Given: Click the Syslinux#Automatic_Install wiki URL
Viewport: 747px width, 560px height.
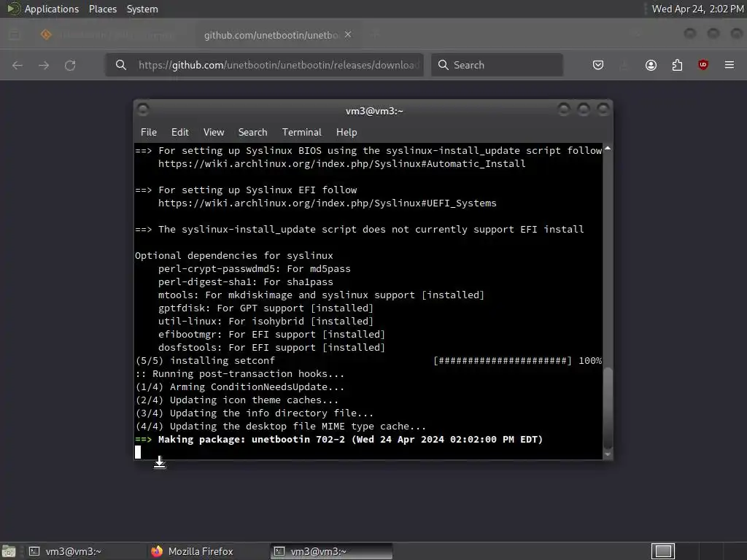Looking at the screenshot, I should pos(341,164).
